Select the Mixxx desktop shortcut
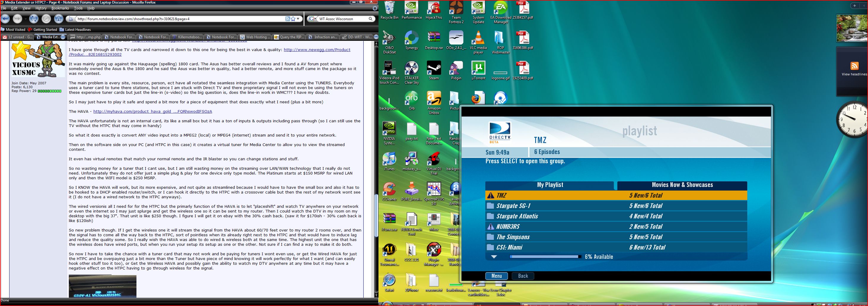This screenshot has width=868, height=306. pyautogui.click(x=434, y=222)
